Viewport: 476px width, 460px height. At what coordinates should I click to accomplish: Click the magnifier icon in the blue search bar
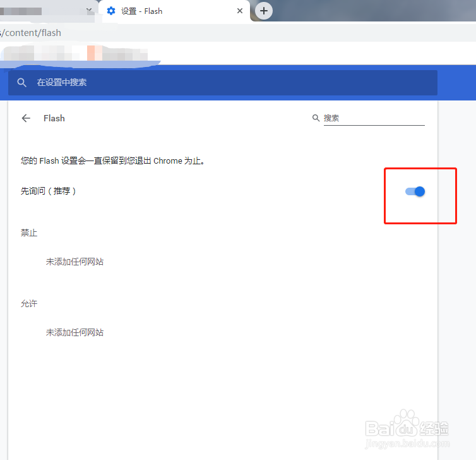[21, 82]
